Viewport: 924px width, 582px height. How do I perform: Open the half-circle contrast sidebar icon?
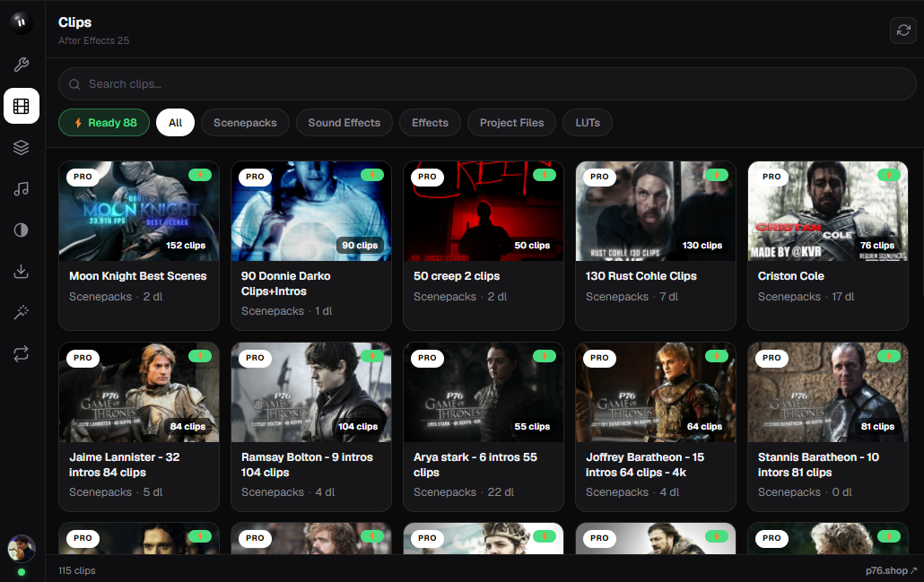pos(22,230)
